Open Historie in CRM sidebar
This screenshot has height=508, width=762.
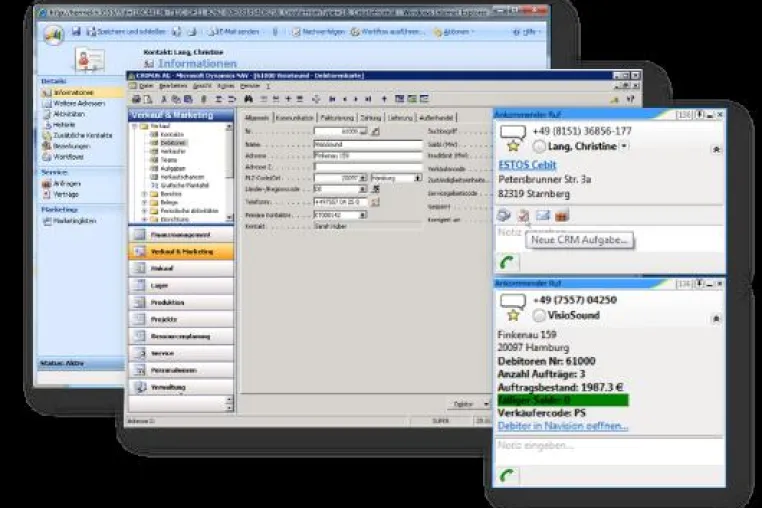pos(64,125)
